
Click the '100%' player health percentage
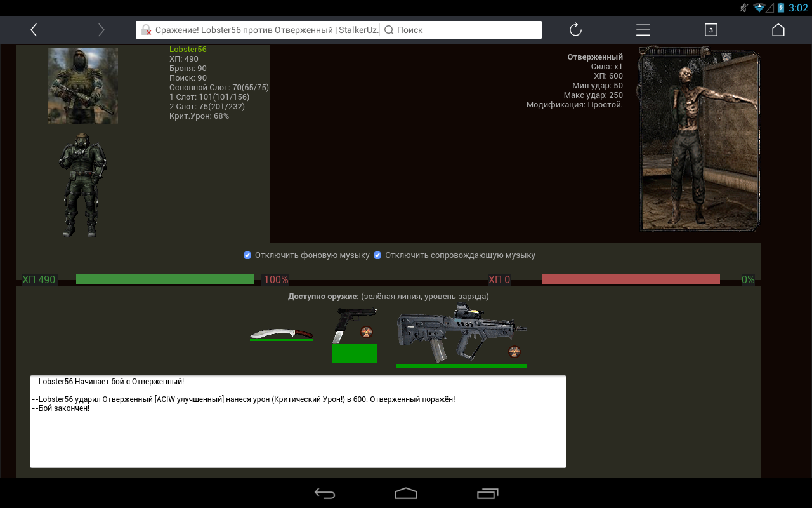(x=276, y=279)
